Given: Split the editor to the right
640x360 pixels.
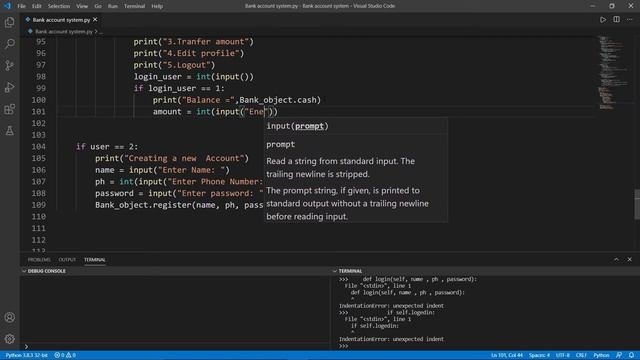Looking at the screenshot, I should click(616, 20).
